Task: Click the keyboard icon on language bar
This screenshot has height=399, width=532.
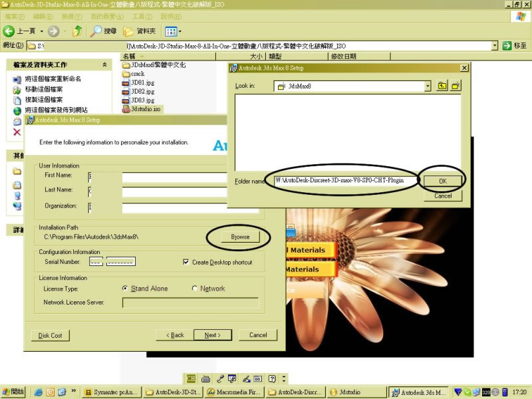Action: 205,378
